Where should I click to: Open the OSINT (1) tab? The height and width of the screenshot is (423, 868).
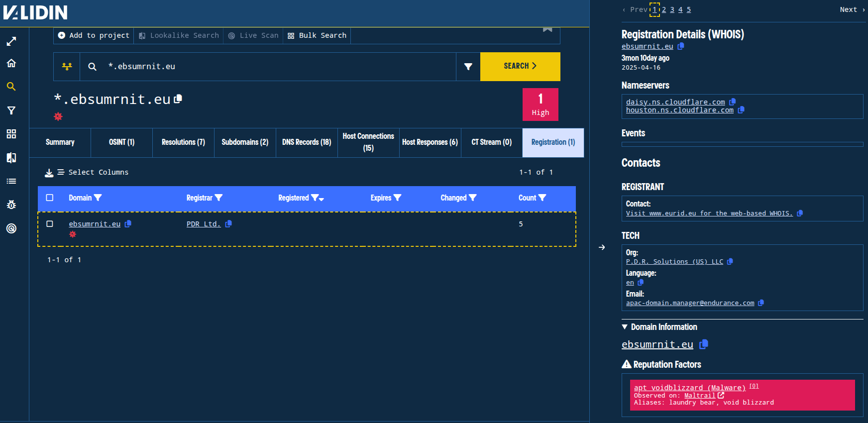pyautogui.click(x=122, y=142)
